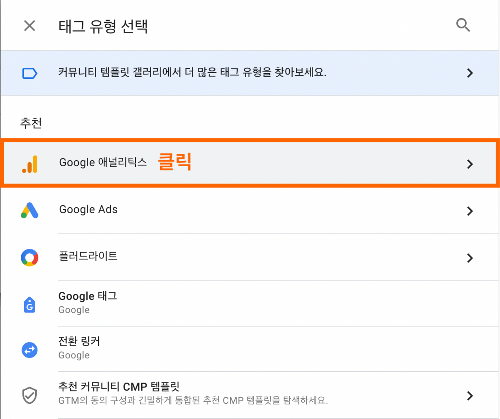
Task: Expand the Google Ads row chevron
Action: coord(470,211)
